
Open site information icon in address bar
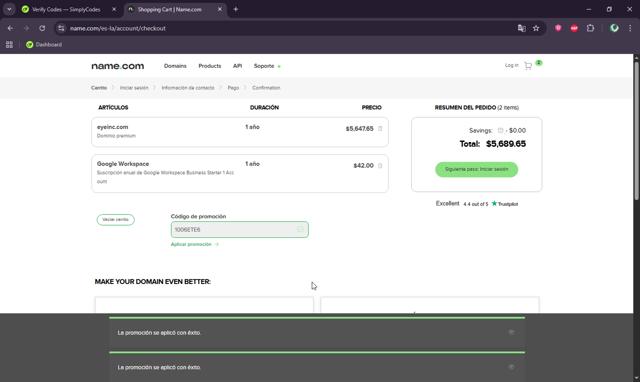[61, 28]
